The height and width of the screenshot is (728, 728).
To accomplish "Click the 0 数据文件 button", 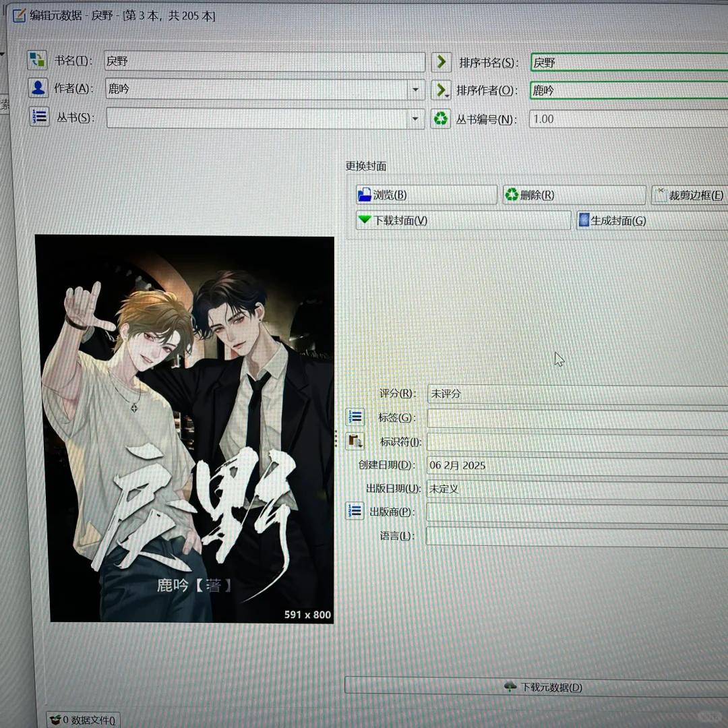I will (83, 720).
